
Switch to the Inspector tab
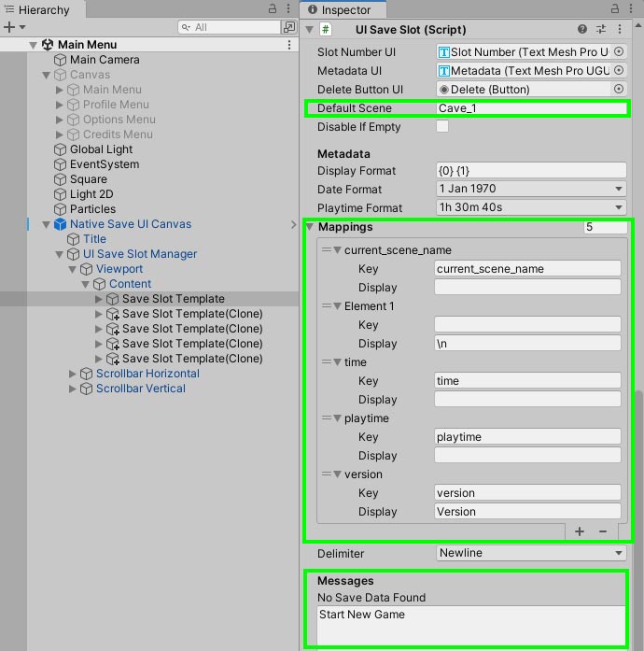click(x=343, y=9)
